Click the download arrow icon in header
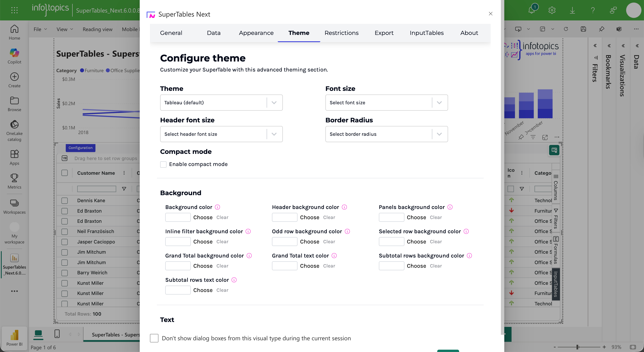644x352 pixels. point(572,10)
